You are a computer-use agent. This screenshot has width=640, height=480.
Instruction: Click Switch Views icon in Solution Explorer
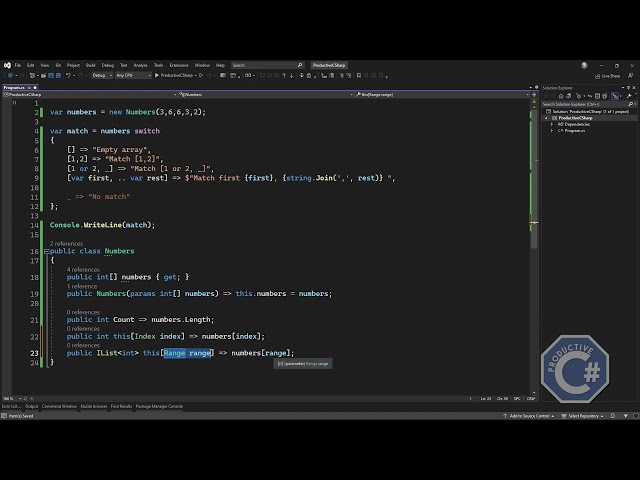(569, 96)
